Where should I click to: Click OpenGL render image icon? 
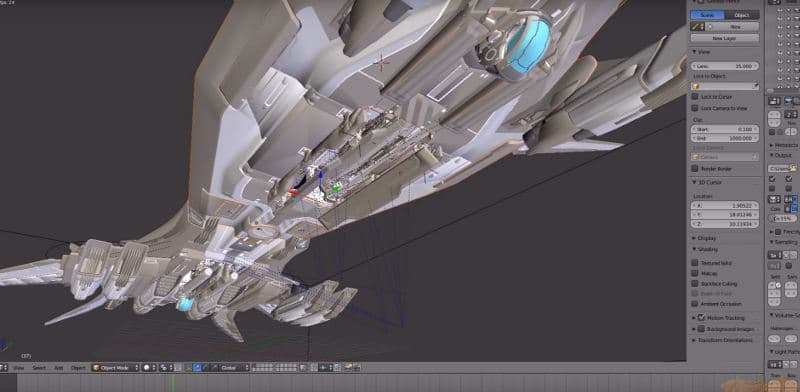pos(348,368)
